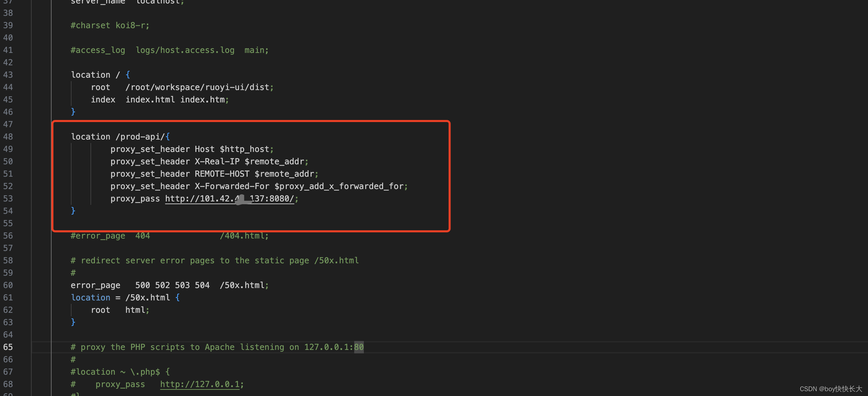
Task: Click line number 48 in gutter
Action: (8, 137)
